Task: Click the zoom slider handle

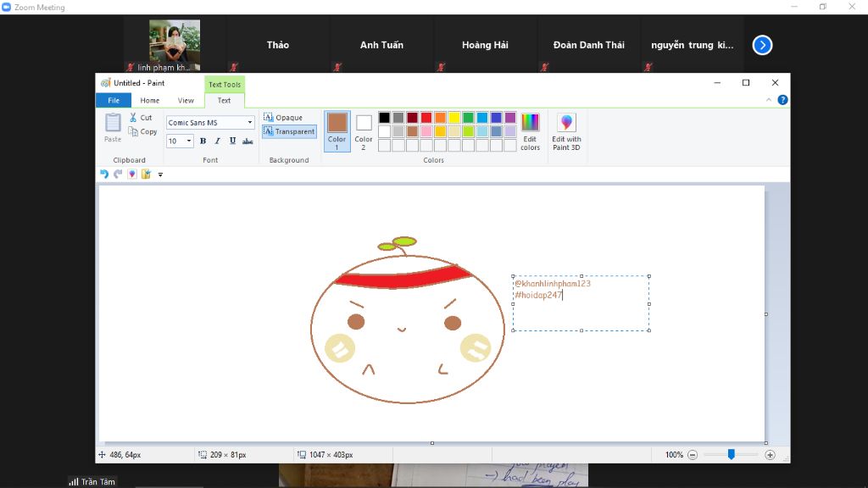Action: point(732,454)
